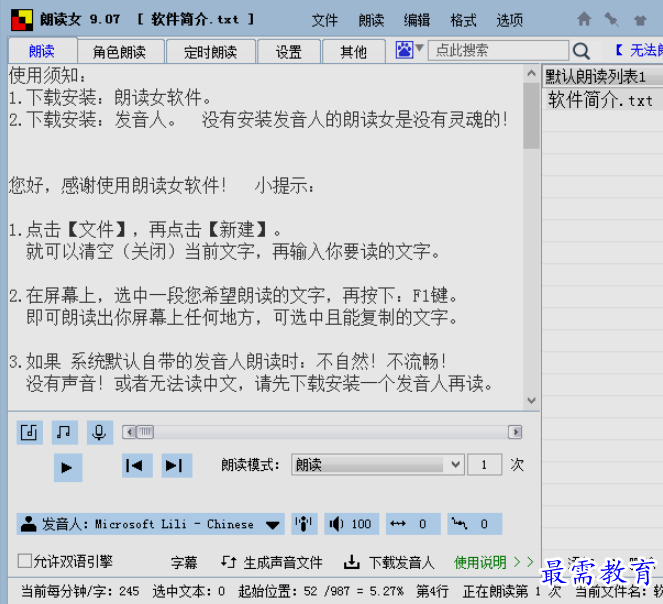Image resolution: width=663 pixels, height=604 pixels.
Task: Click the paw search engine icon
Action: (x=404, y=50)
